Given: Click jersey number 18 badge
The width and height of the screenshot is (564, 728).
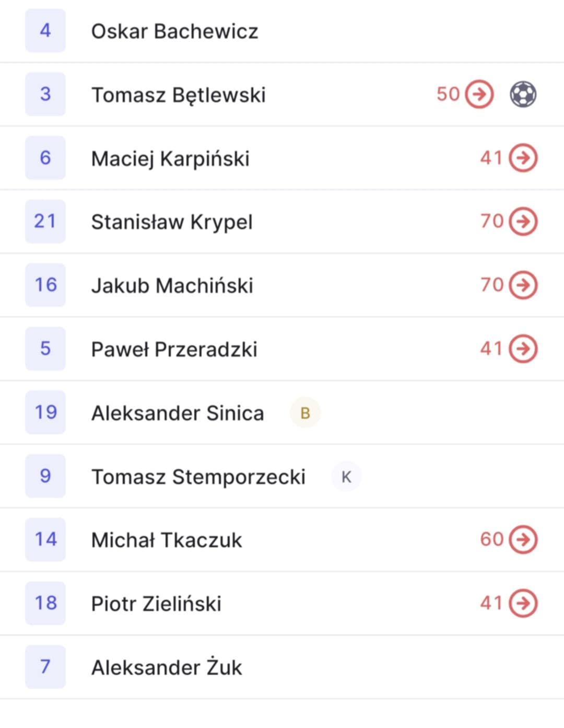Looking at the screenshot, I should (45, 603).
